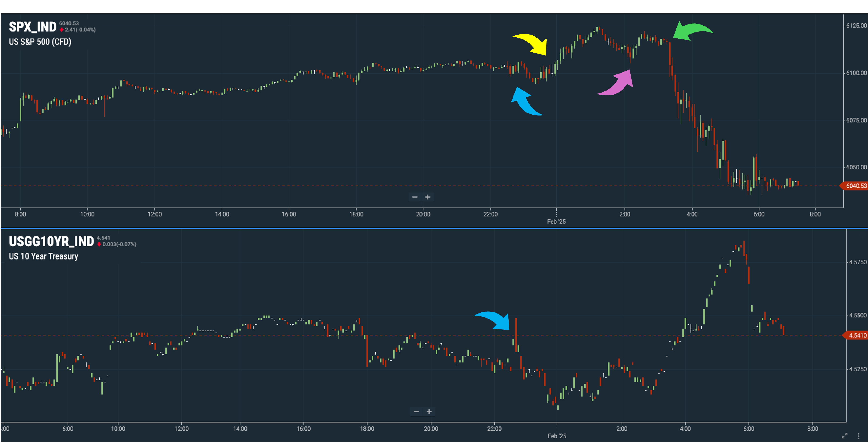This screenshot has width=868, height=442.
Task: Select the 4.5410 current yield tag on the Treasury axis
Action: (x=855, y=335)
